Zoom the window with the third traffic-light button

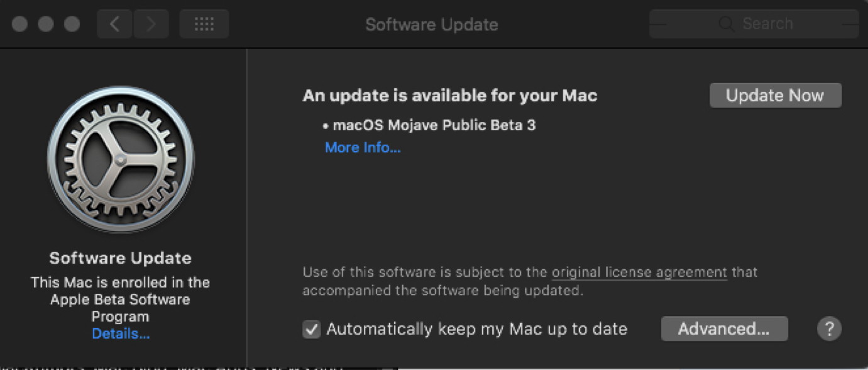click(x=72, y=25)
